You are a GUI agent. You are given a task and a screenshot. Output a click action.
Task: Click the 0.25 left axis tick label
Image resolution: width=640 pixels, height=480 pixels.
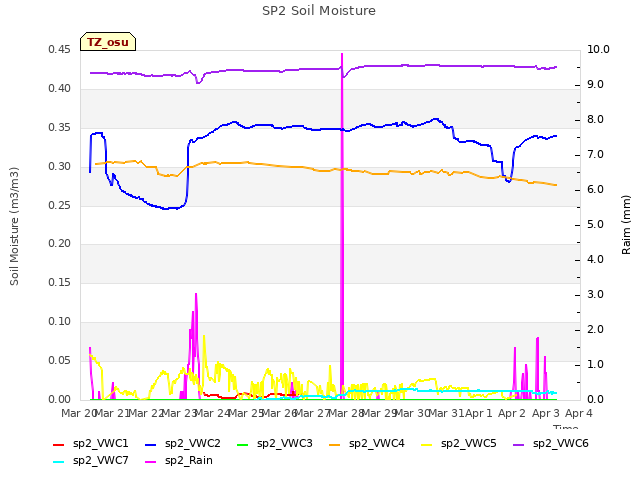[59, 205]
